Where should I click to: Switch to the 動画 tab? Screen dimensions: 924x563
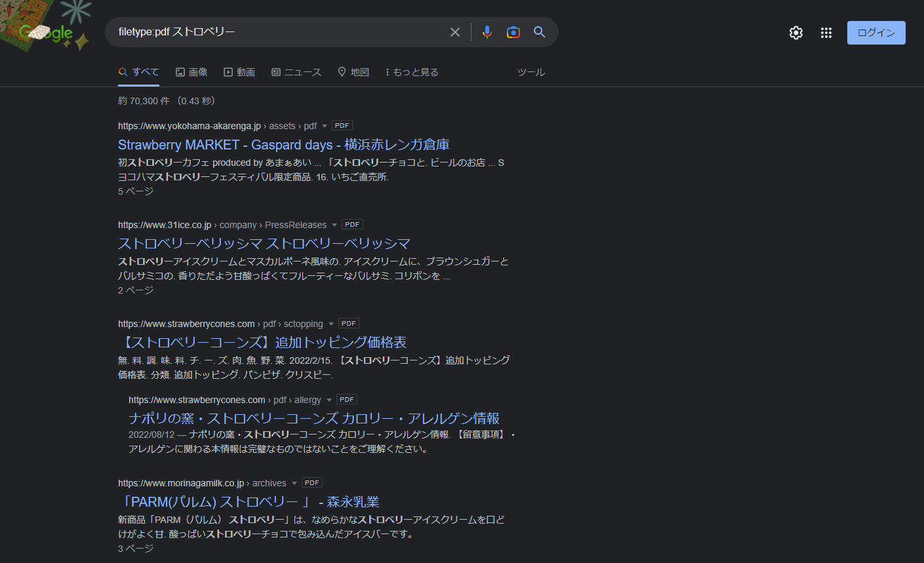tap(239, 72)
